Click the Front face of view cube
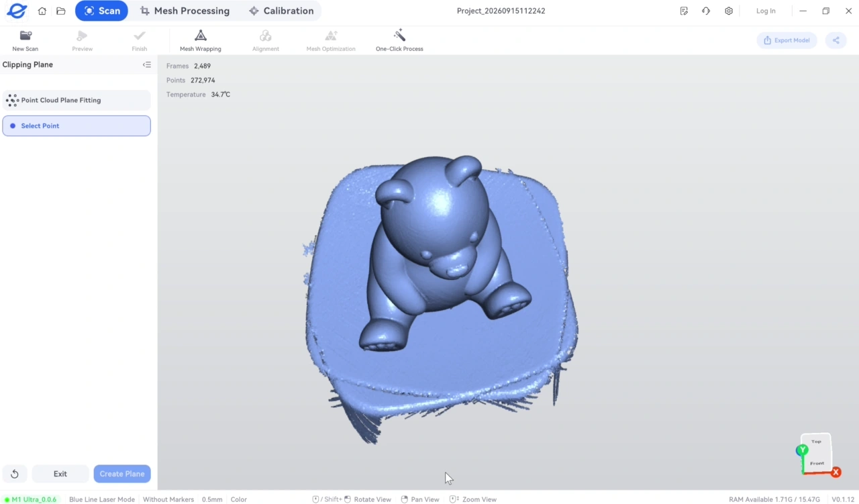This screenshot has width=859, height=504. (817, 463)
